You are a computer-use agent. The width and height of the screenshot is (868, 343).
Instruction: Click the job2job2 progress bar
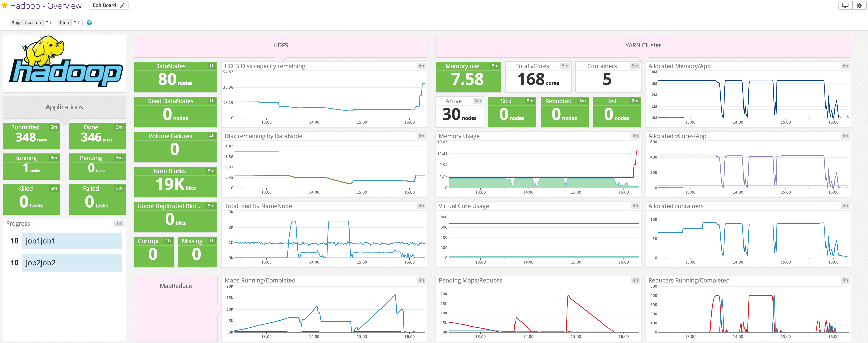pyautogui.click(x=72, y=263)
